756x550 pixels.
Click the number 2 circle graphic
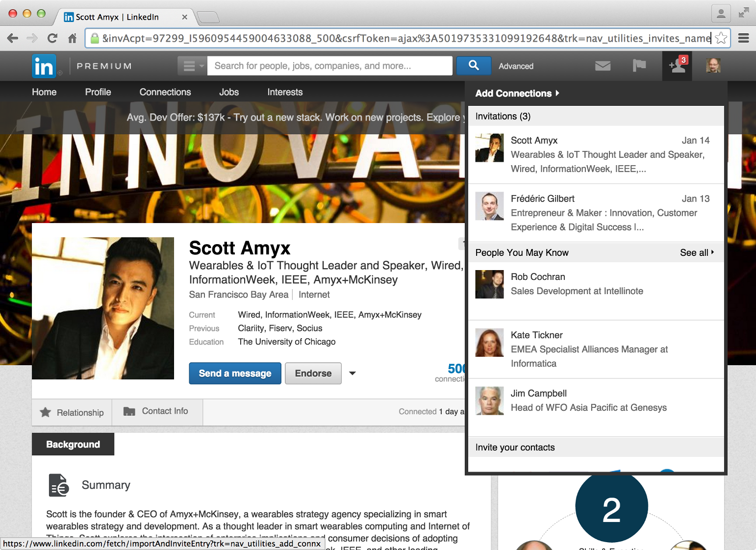pyautogui.click(x=612, y=508)
